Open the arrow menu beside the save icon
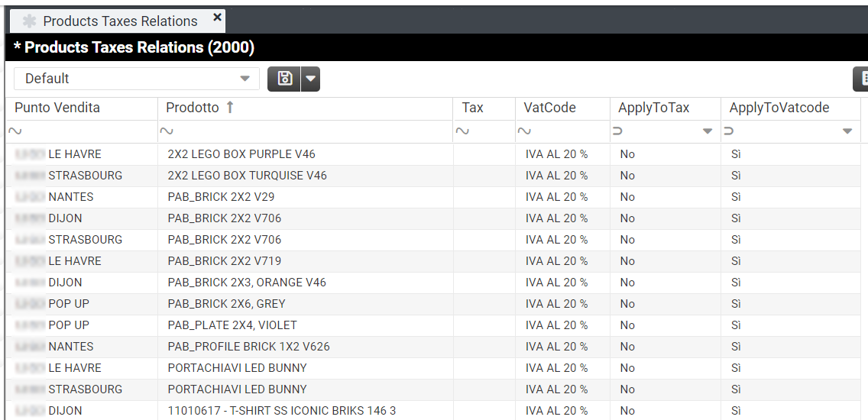 pyautogui.click(x=310, y=79)
